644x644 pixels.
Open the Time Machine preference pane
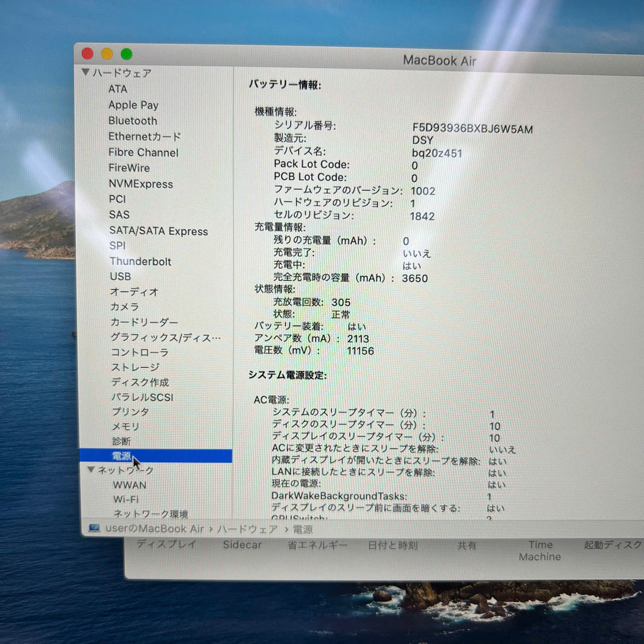pyautogui.click(x=540, y=550)
